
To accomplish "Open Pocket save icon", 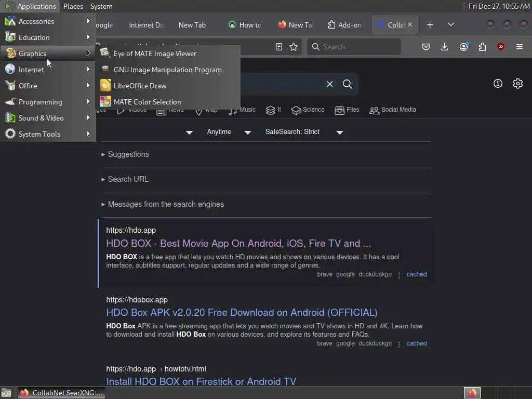I will tap(426, 47).
